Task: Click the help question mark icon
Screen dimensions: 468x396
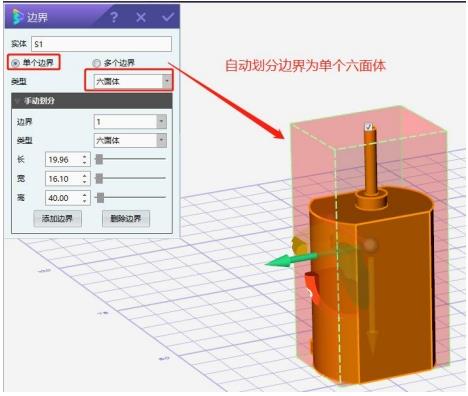Action: click(x=114, y=17)
